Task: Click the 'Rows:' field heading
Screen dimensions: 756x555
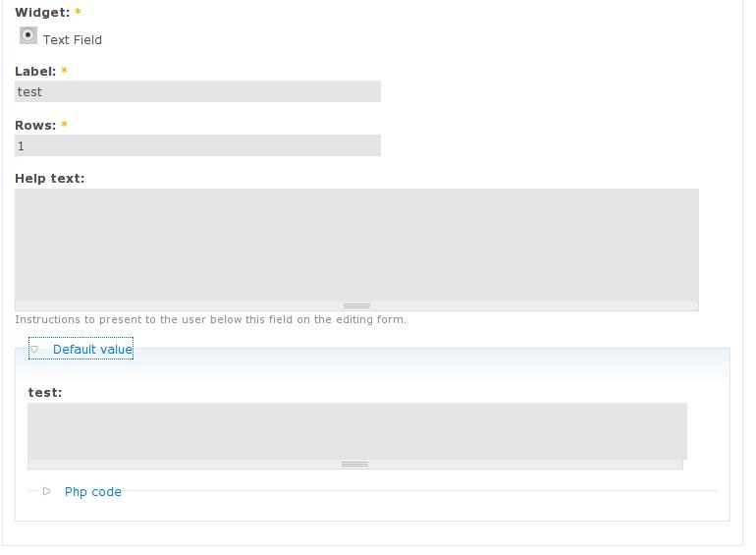Action: (x=35, y=126)
